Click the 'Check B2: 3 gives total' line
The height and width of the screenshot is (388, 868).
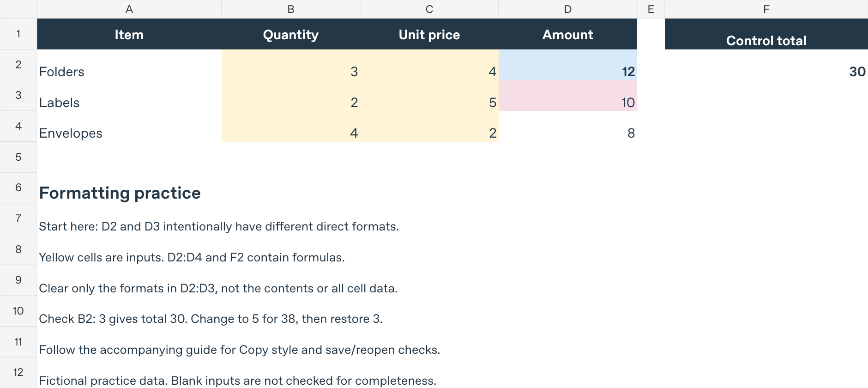(x=211, y=319)
